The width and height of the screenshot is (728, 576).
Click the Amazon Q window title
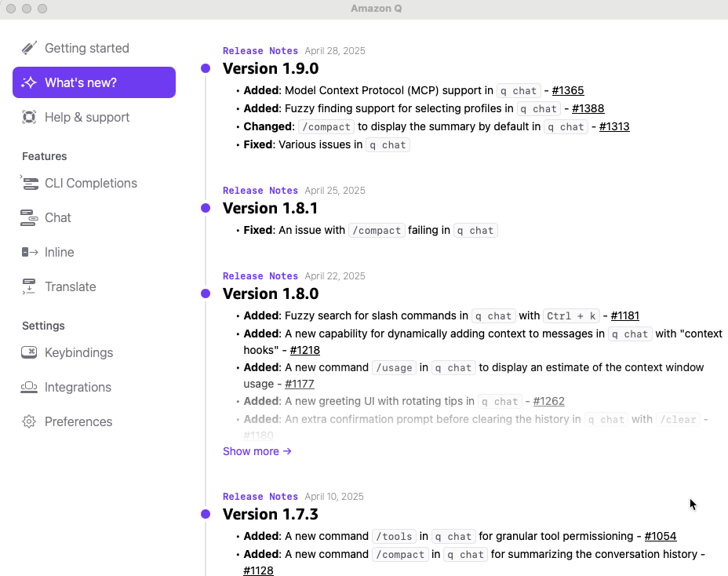(376, 9)
